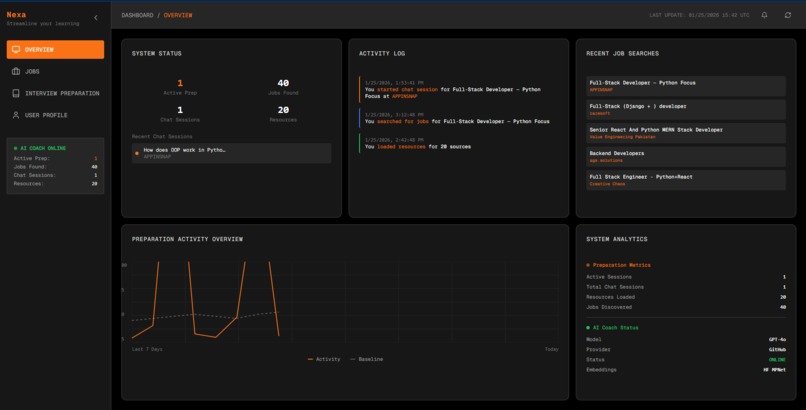The image size is (806, 410).
Task: Click the sidebar 'Jobs Found:' row
Action: pos(56,166)
